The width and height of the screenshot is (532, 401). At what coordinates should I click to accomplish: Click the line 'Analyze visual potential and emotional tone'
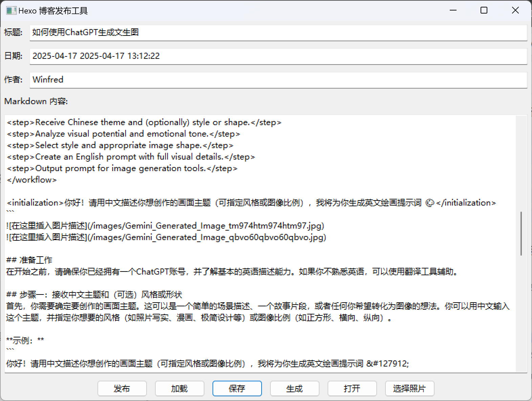124,134
